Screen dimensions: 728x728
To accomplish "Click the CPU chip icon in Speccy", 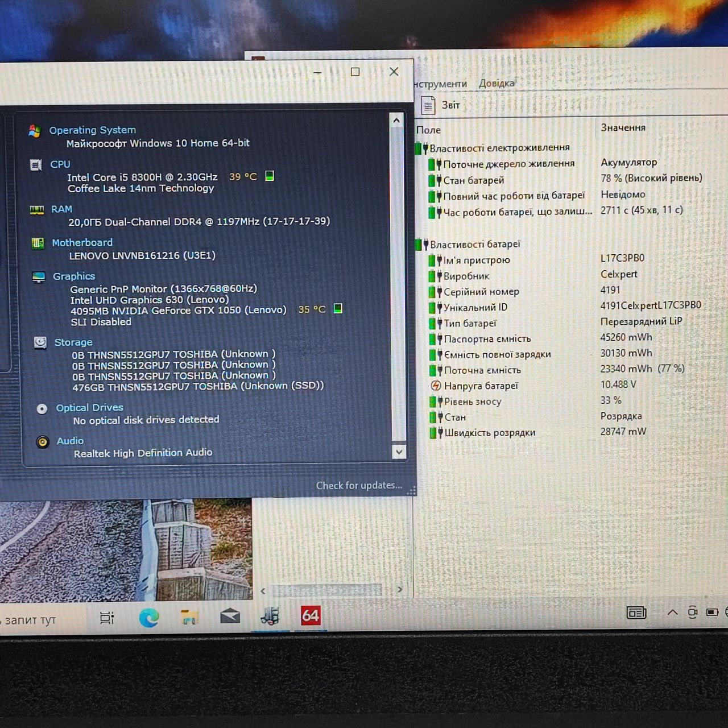I will click(x=36, y=165).
